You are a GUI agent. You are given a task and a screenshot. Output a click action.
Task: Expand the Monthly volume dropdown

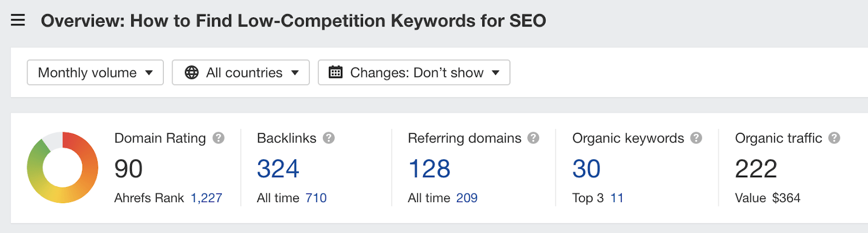coord(95,73)
